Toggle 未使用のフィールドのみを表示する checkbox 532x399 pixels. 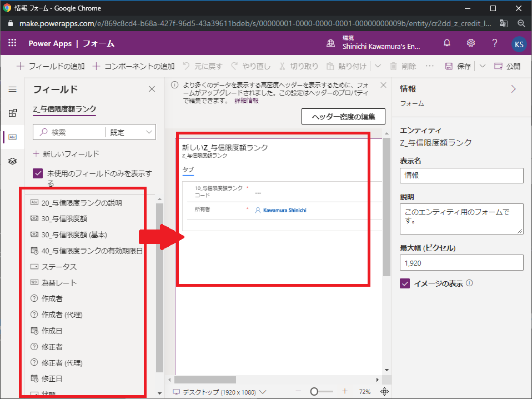point(38,173)
